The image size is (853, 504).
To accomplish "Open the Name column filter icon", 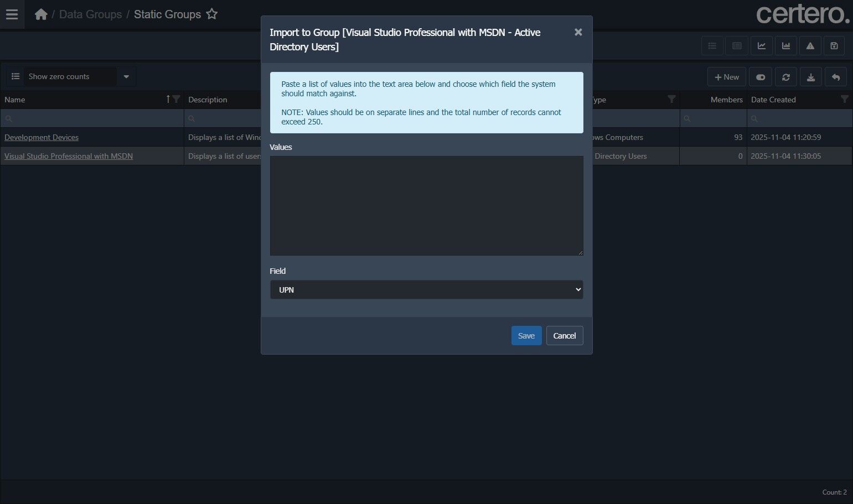I will [x=176, y=99].
